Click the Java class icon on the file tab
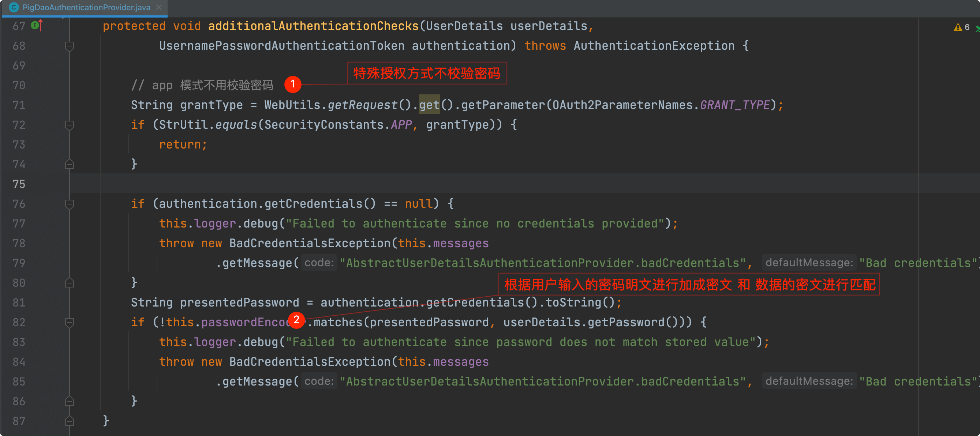 (14, 7)
